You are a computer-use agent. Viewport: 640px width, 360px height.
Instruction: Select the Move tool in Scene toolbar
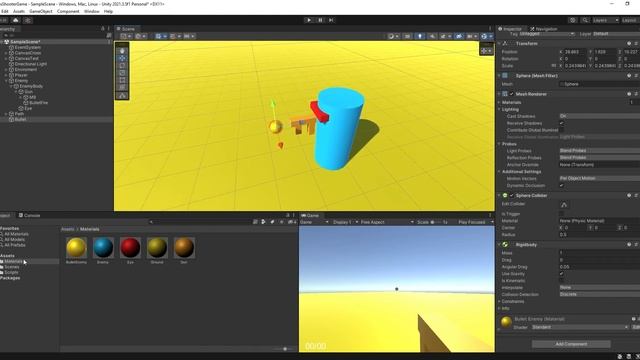click(122, 58)
